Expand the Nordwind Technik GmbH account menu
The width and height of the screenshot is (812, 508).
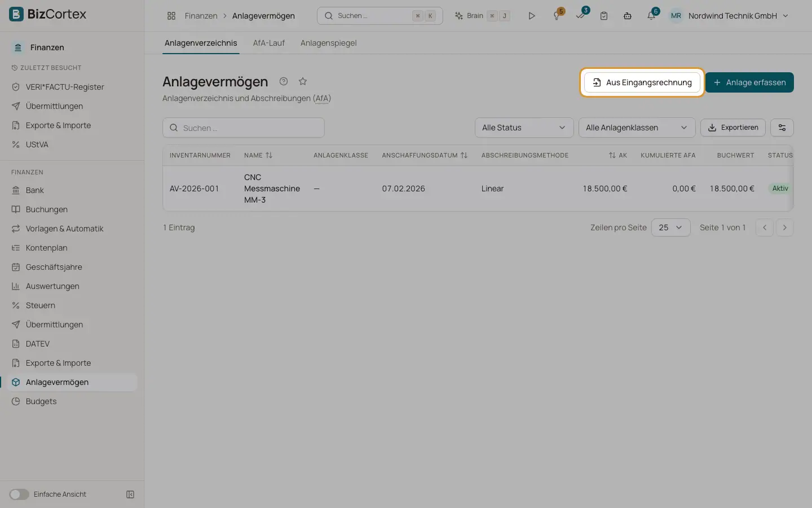point(730,16)
